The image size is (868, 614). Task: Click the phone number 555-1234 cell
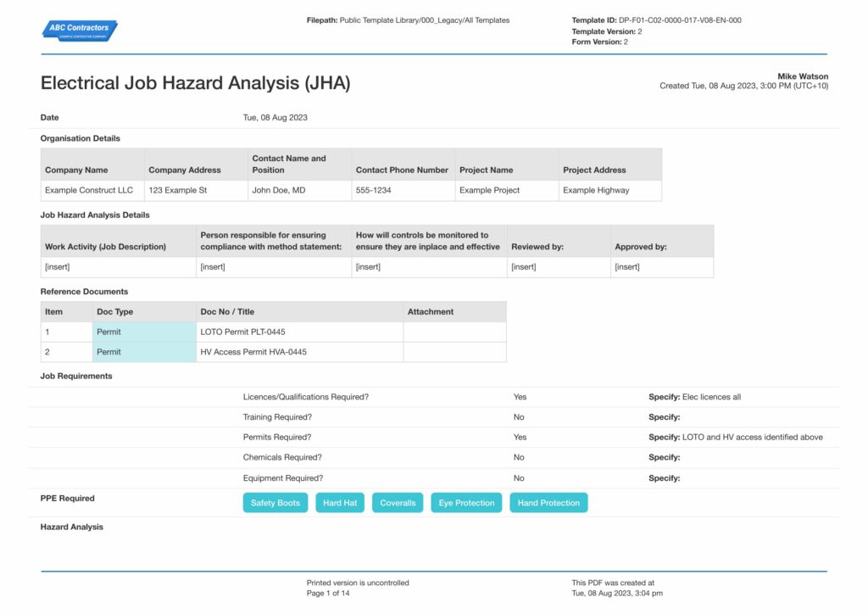point(403,191)
